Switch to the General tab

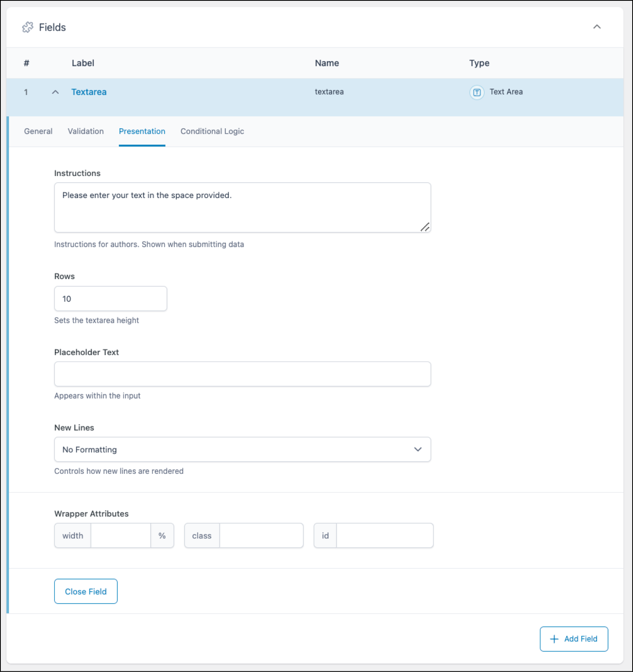point(38,131)
